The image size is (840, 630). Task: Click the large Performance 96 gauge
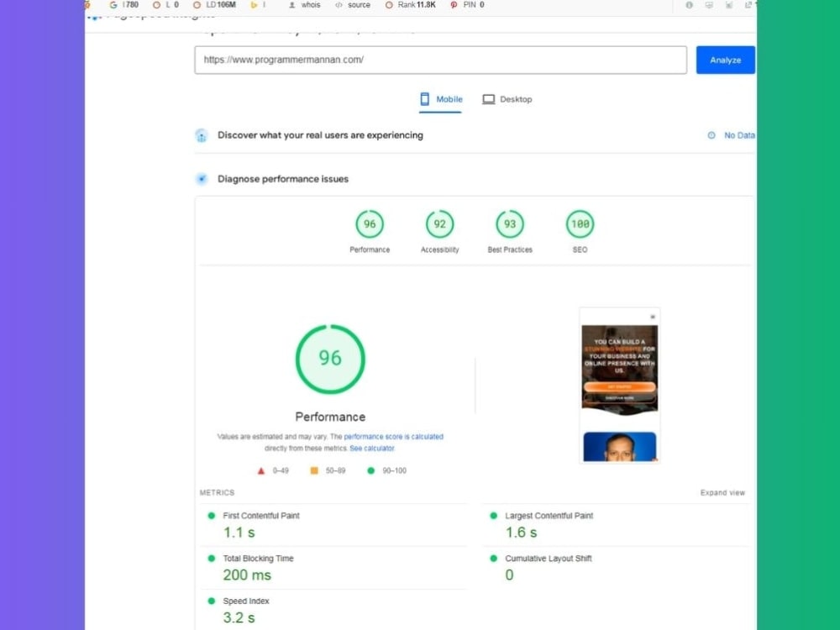[330, 359]
